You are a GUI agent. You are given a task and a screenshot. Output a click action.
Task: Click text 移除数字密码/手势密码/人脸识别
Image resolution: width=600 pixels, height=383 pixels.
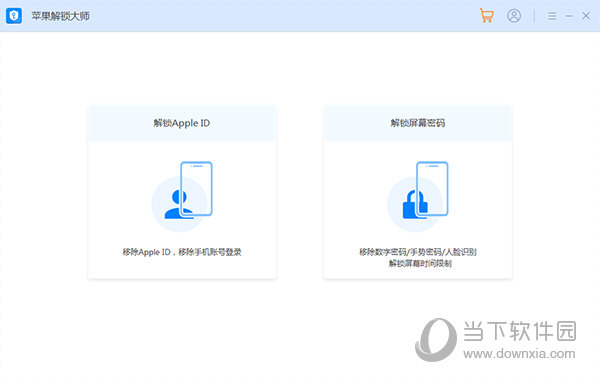(x=418, y=252)
